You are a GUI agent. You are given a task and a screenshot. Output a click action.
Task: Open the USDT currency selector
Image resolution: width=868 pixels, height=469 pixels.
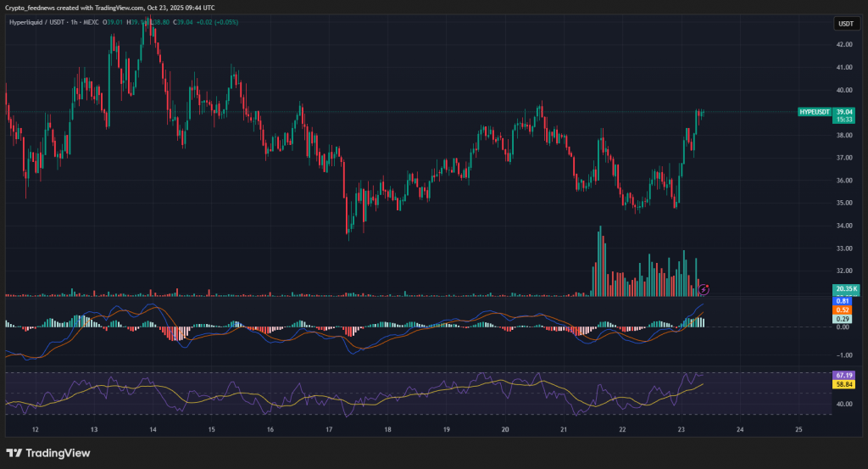click(x=845, y=24)
